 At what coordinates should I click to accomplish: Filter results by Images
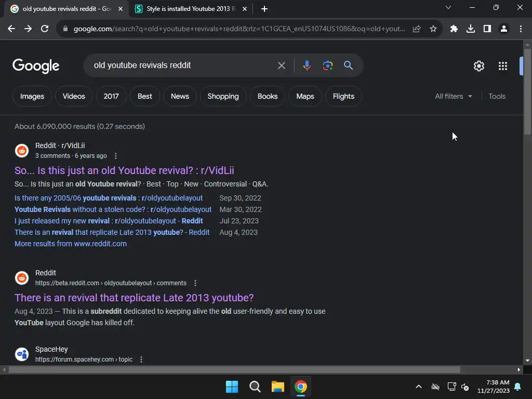pyautogui.click(x=32, y=96)
